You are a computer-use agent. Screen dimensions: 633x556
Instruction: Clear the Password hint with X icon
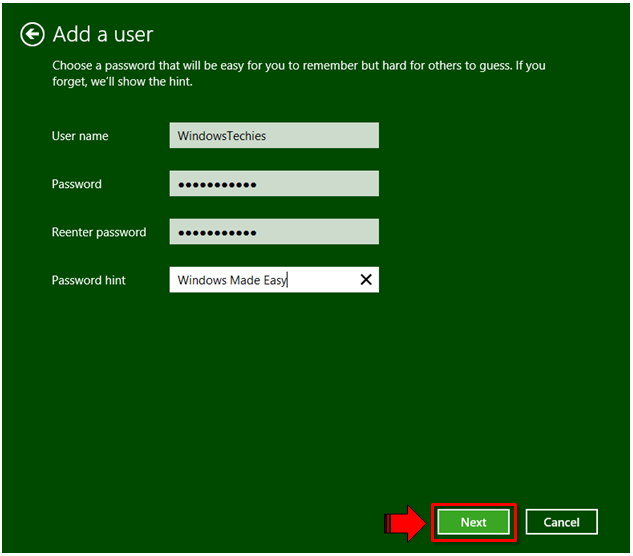click(x=366, y=280)
